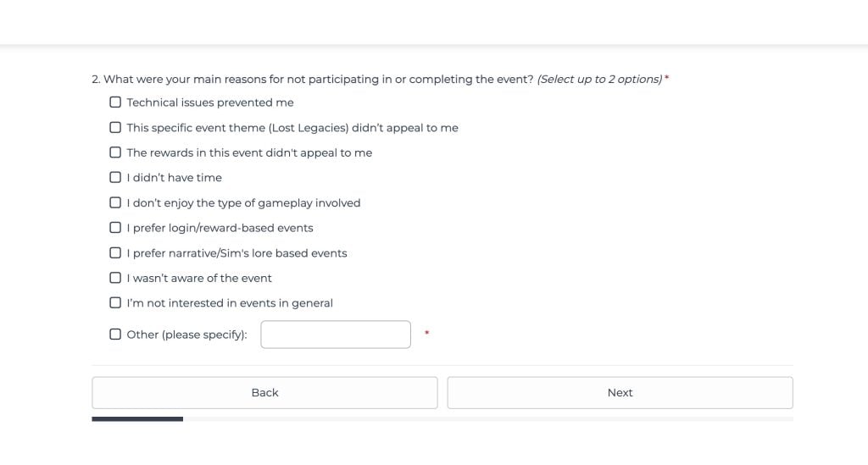Select "I wasn't aware of the event" checkbox
Image resolution: width=868 pixels, height=465 pixels.
pyautogui.click(x=115, y=278)
